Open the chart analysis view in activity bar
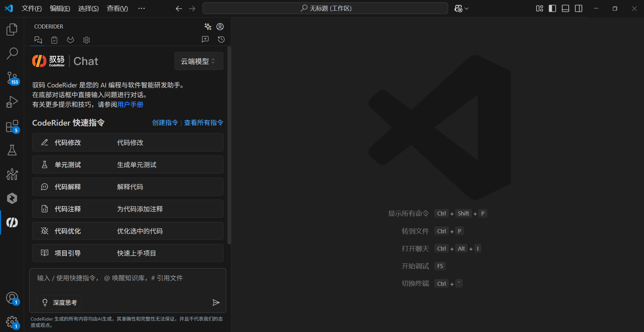 pyautogui.click(x=12, y=174)
